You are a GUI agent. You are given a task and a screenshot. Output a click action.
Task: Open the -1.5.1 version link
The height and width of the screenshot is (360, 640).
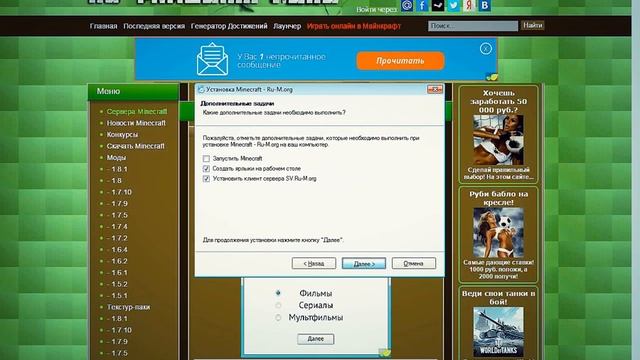(x=117, y=296)
